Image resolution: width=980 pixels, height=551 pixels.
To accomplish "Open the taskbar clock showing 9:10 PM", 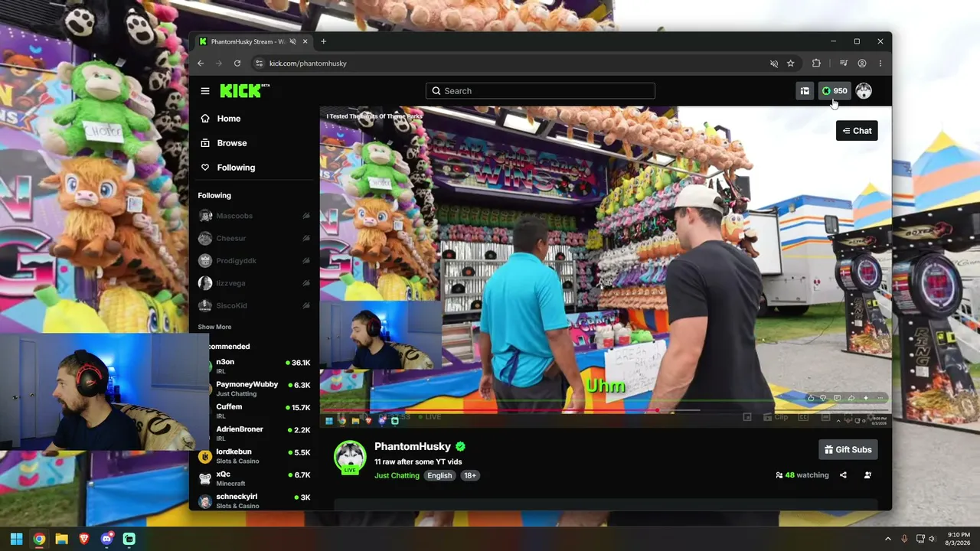I will point(959,539).
